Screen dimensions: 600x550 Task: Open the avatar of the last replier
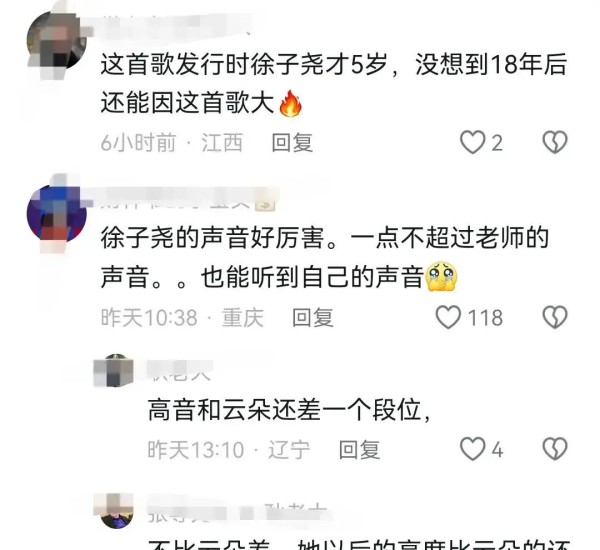[116, 511]
